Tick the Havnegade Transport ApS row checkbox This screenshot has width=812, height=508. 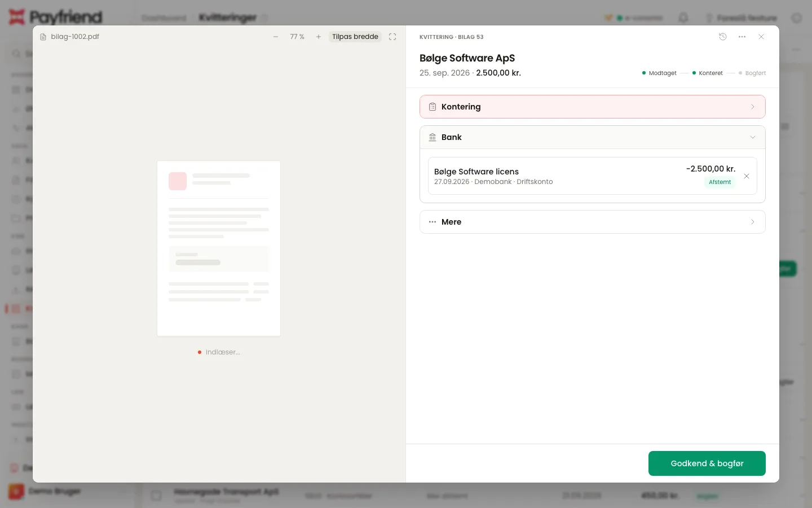coord(156,496)
